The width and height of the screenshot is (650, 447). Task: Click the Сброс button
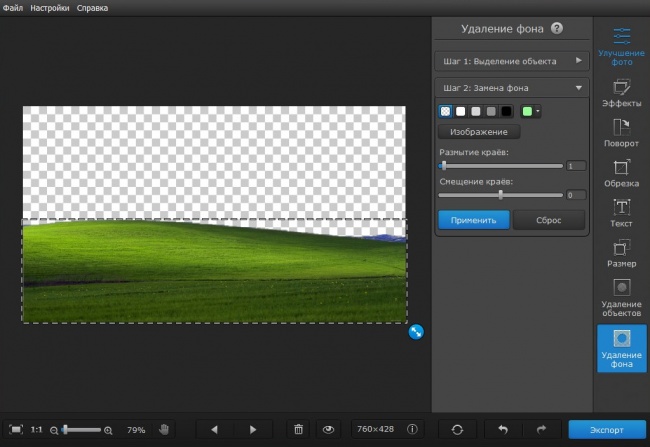point(548,220)
